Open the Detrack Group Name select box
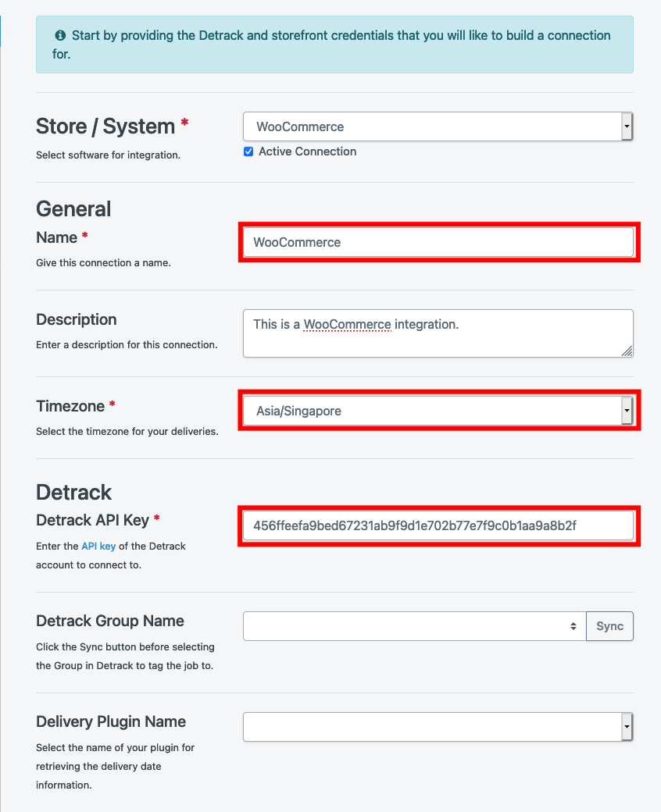This screenshot has height=812, width=661. click(414, 626)
